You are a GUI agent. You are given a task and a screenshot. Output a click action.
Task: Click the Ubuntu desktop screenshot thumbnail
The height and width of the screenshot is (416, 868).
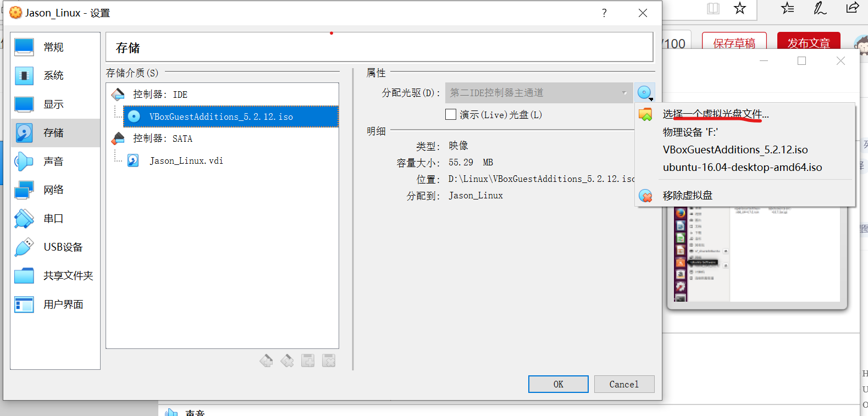[x=758, y=255]
